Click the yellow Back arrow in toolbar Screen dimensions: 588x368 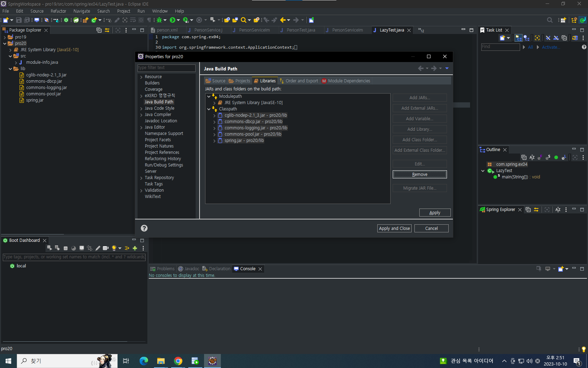[x=283, y=20]
